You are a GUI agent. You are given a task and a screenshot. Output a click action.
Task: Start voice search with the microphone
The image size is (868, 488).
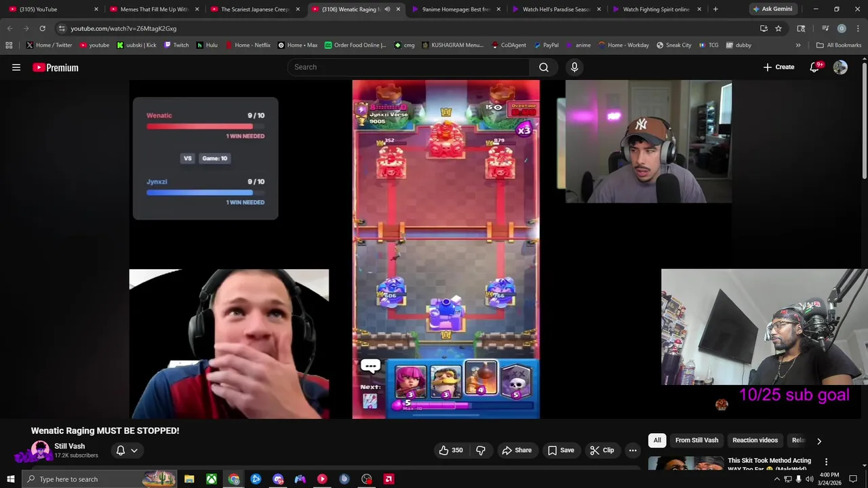point(574,67)
